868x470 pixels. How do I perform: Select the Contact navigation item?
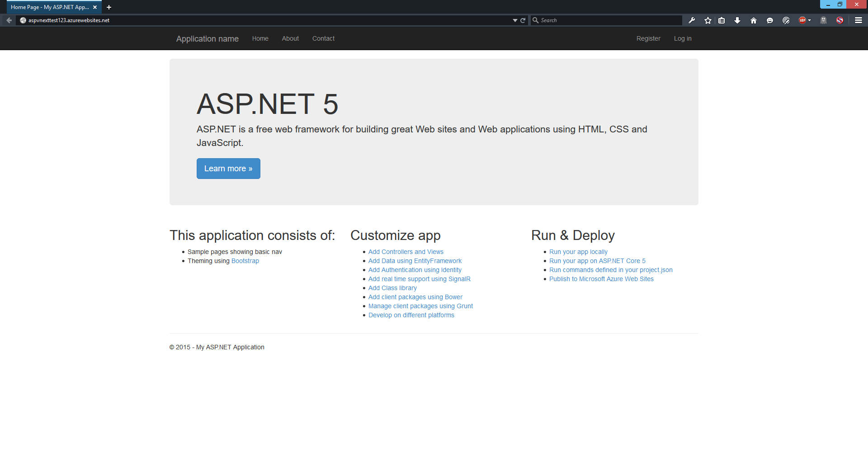(x=323, y=38)
